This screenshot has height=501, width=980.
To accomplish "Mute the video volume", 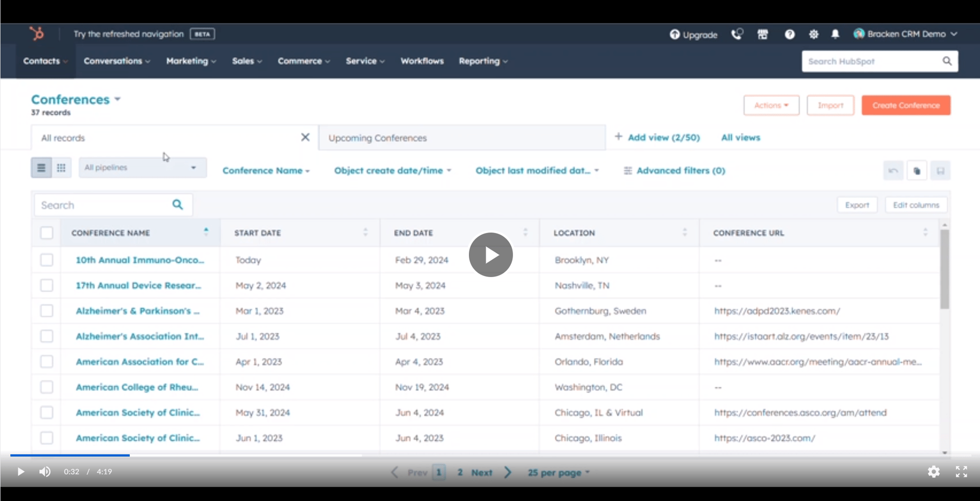I will tap(45, 472).
